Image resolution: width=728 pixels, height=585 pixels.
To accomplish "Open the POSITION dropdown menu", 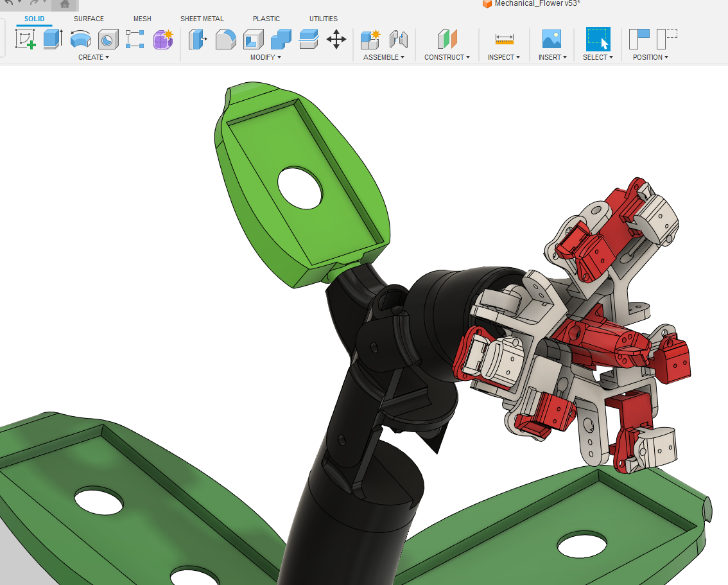I will click(650, 57).
